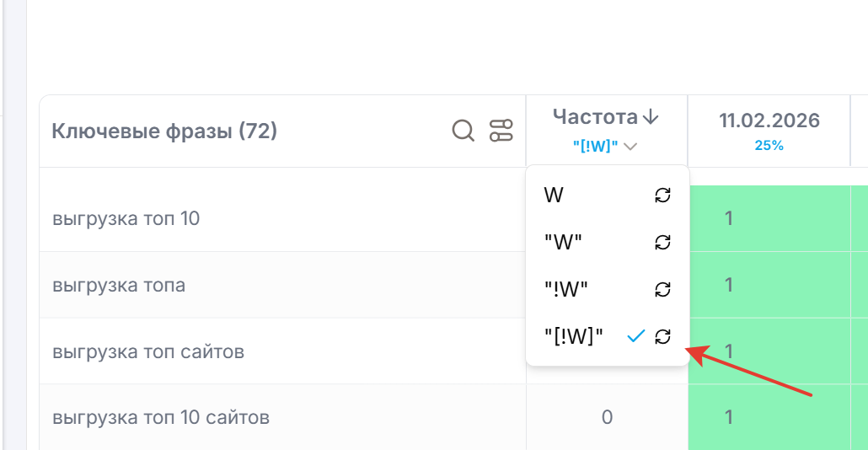Click the green position cell for выгрузка топа
Screen dimensions: 868x450
(x=729, y=285)
